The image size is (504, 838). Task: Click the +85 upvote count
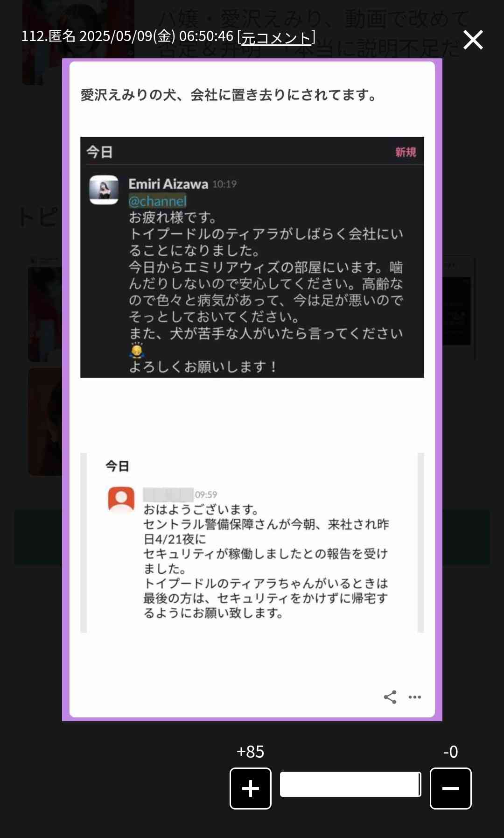[x=251, y=752]
